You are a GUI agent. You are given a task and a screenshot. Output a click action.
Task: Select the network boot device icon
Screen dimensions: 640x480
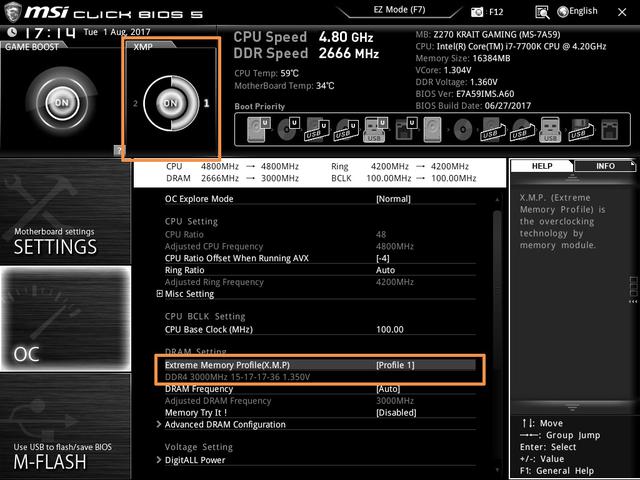[x=610, y=130]
